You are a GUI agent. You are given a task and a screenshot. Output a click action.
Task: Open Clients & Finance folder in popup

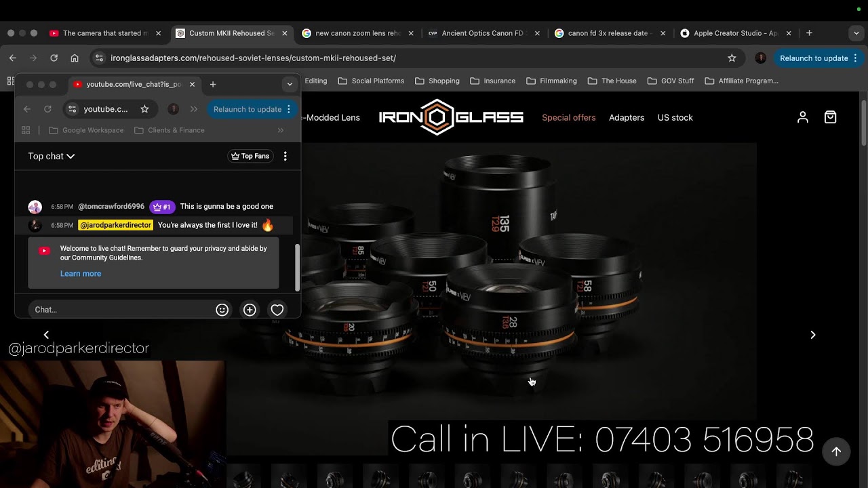[170, 130]
